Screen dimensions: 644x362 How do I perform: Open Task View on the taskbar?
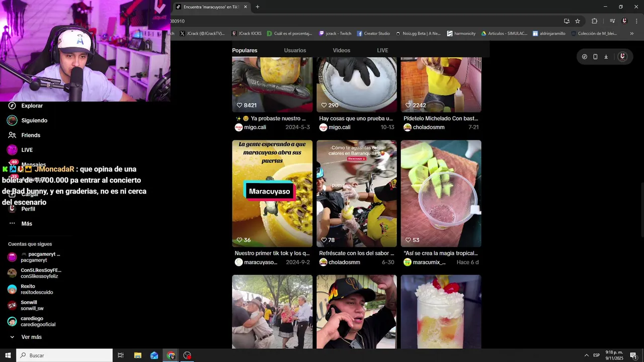click(x=121, y=355)
